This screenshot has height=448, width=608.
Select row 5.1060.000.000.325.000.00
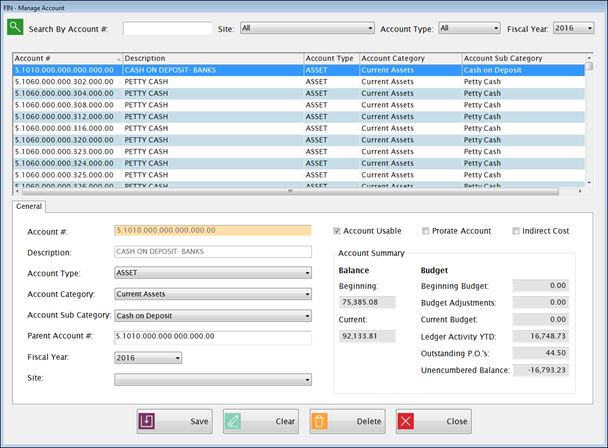click(x=299, y=175)
